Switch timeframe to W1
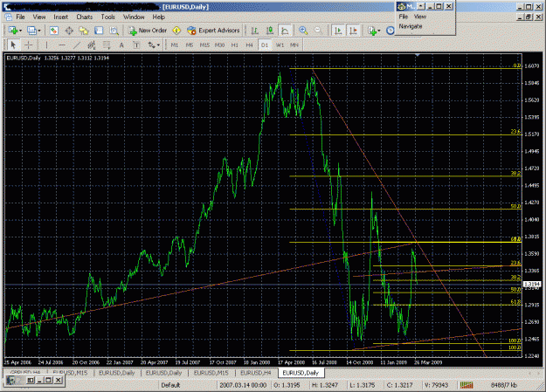Image resolution: width=546 pixels, height=392 pixels. pos(280,45)
